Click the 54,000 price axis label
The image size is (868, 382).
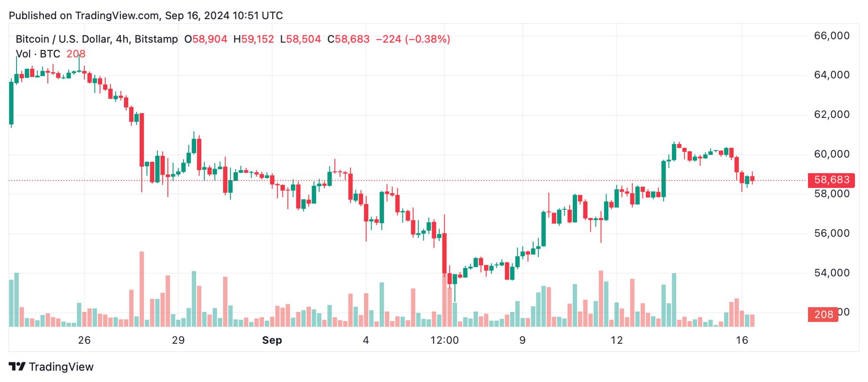(x=831, y=273)
